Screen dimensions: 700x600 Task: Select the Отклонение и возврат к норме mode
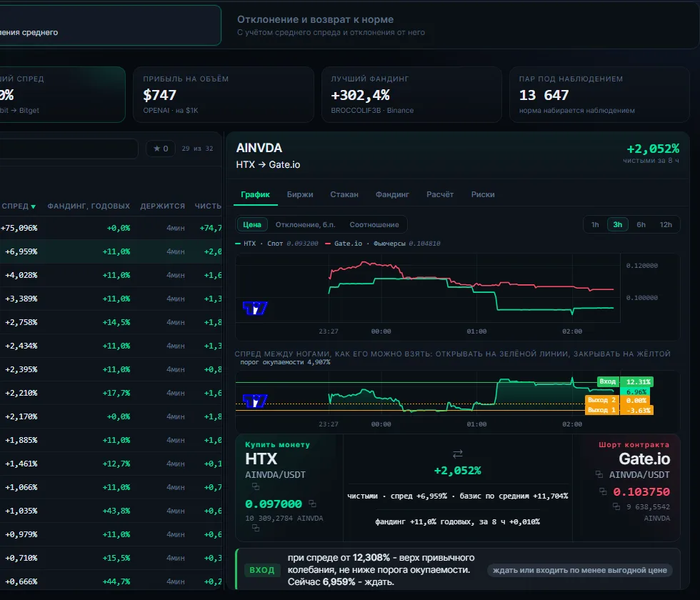(x=461, y=26)
